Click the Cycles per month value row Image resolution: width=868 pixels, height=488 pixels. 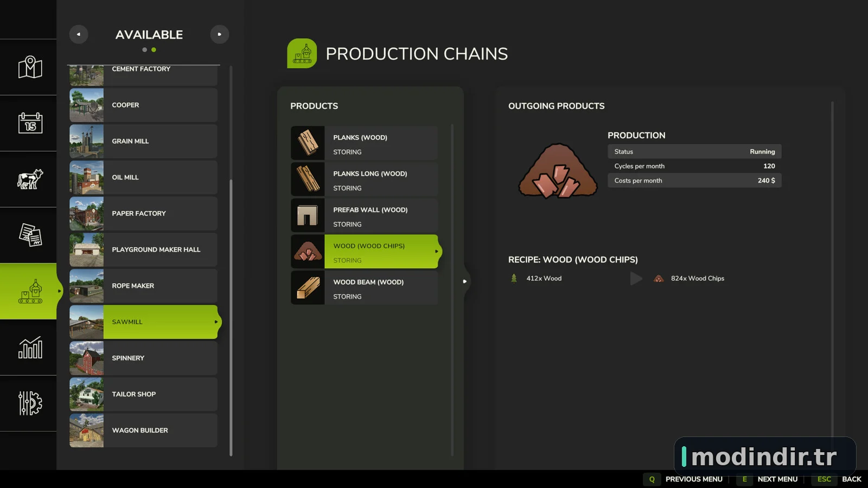[694, 166]
